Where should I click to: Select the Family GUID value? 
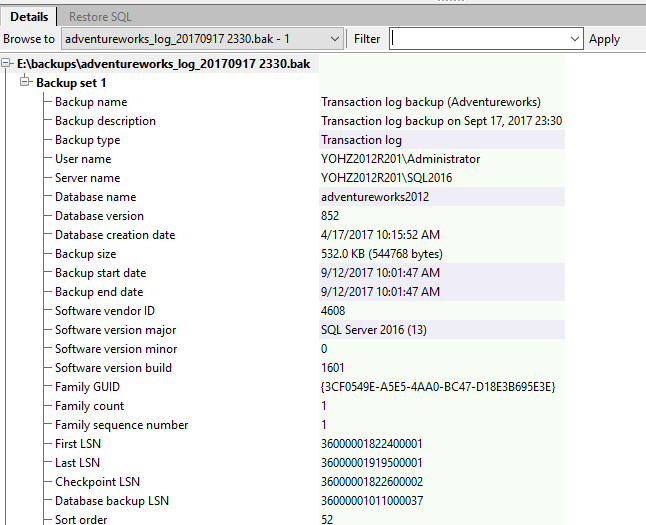(437, 387)
